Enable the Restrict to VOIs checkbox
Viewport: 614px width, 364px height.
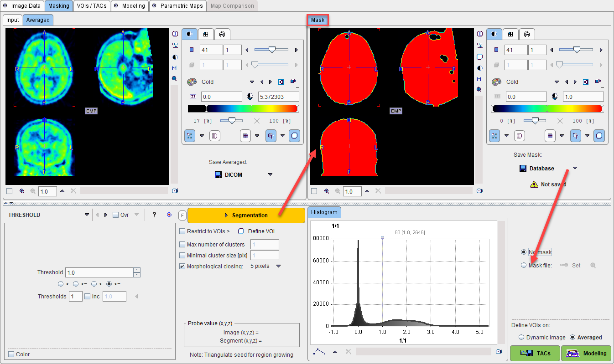click(x=182, y=231)
